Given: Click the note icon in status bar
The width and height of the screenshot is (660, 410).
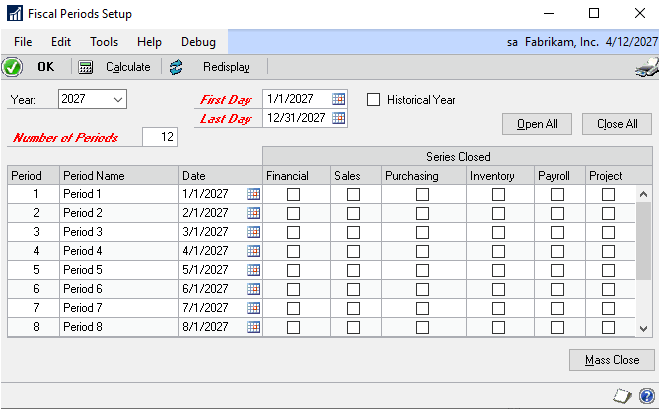Looking at the screenshot, I should (x=623, y=396).
